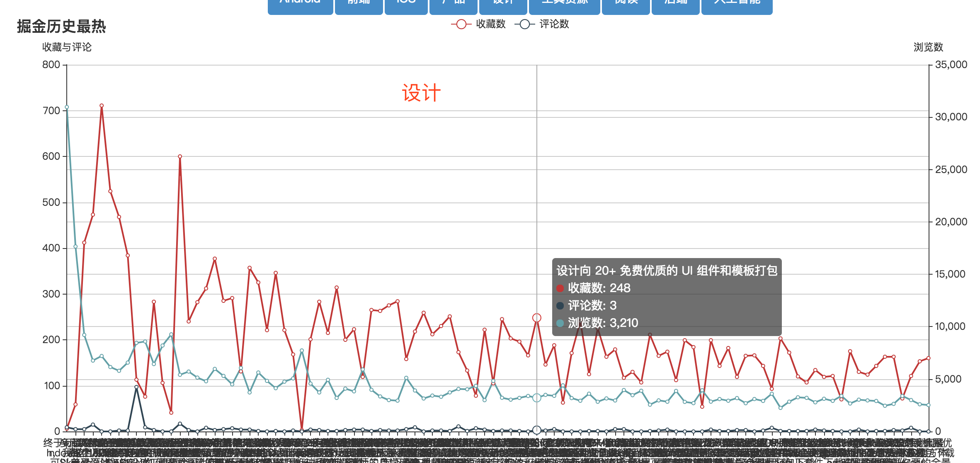
Task: Click the left axis label 500
Action: (51, 202)
